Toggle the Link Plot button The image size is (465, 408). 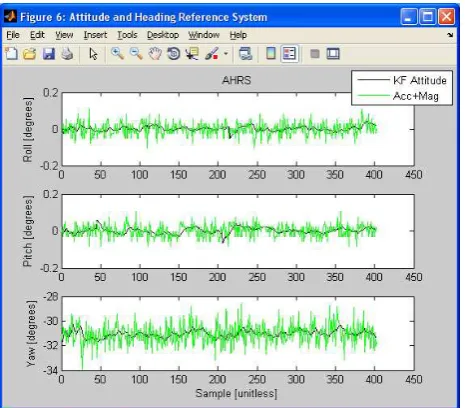point(246,53)
